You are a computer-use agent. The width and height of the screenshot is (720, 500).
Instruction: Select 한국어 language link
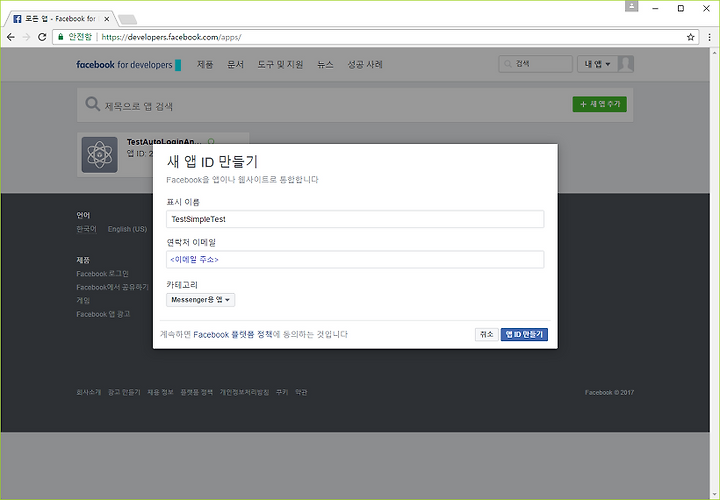[86, 229]
